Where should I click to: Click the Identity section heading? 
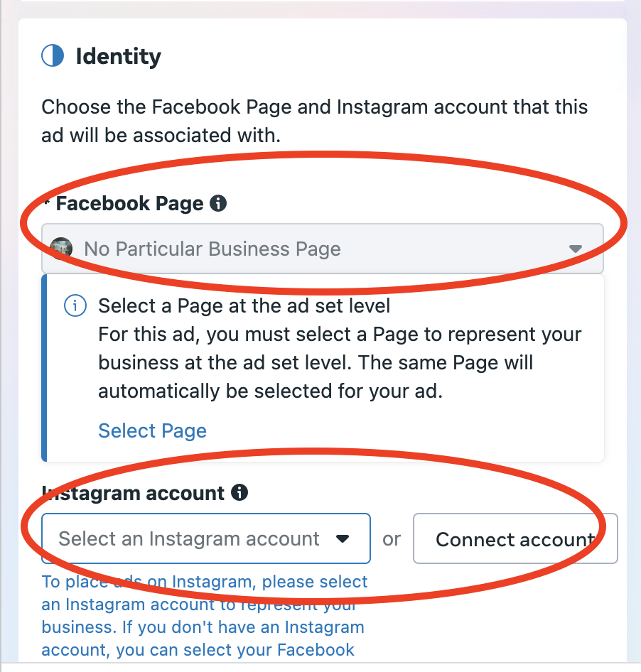(x=118, y=55)
